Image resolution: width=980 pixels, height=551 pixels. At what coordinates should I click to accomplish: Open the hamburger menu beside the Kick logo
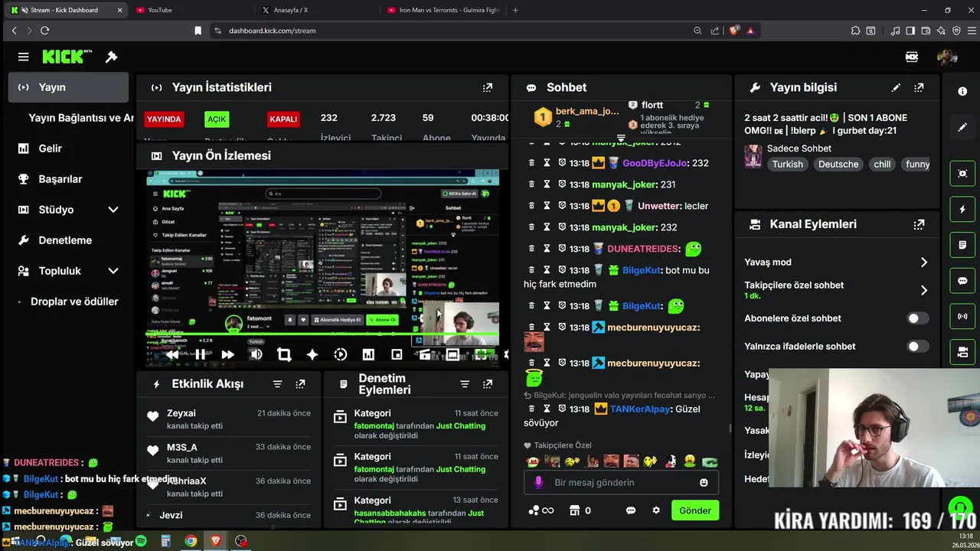pyautogui.click(x=24, y=57)
